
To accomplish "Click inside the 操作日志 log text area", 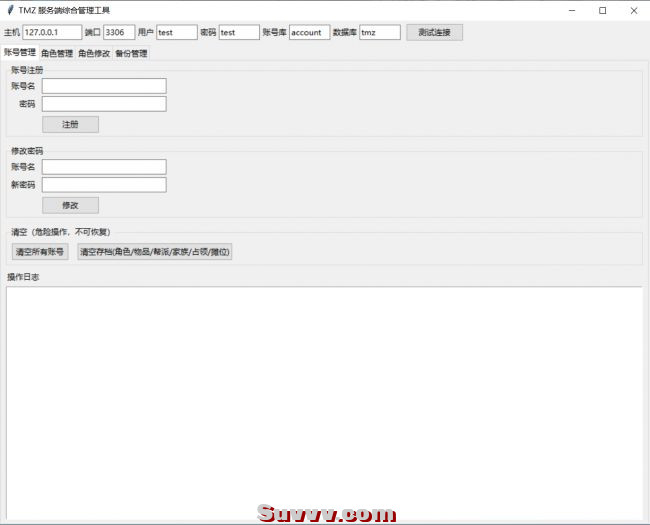I will 325,403.
